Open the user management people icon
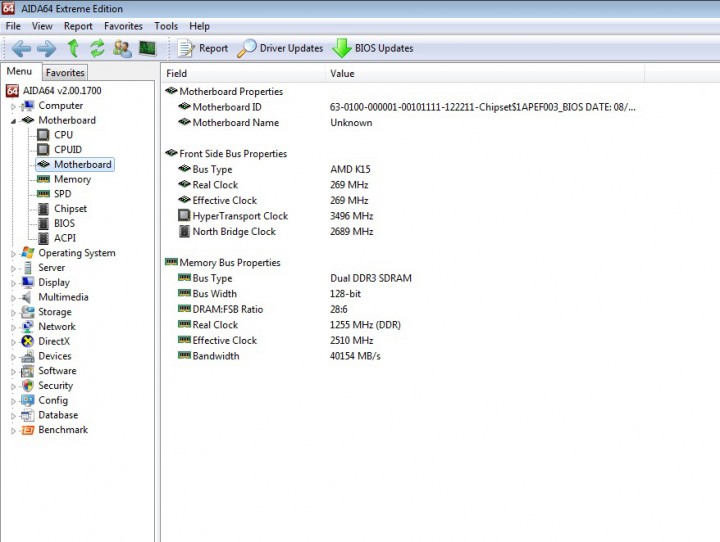Screen dimensions: 720x542 pyautogui.click(x=122, y=48)
